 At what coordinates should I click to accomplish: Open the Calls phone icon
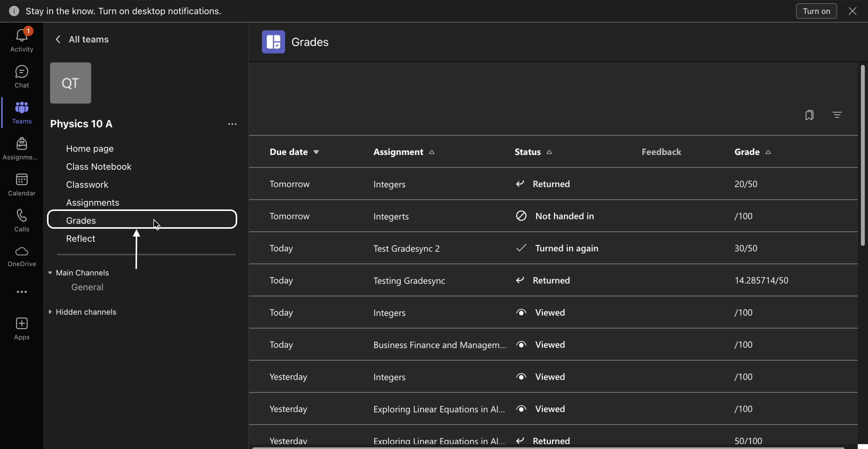click(x=22, y=216)
